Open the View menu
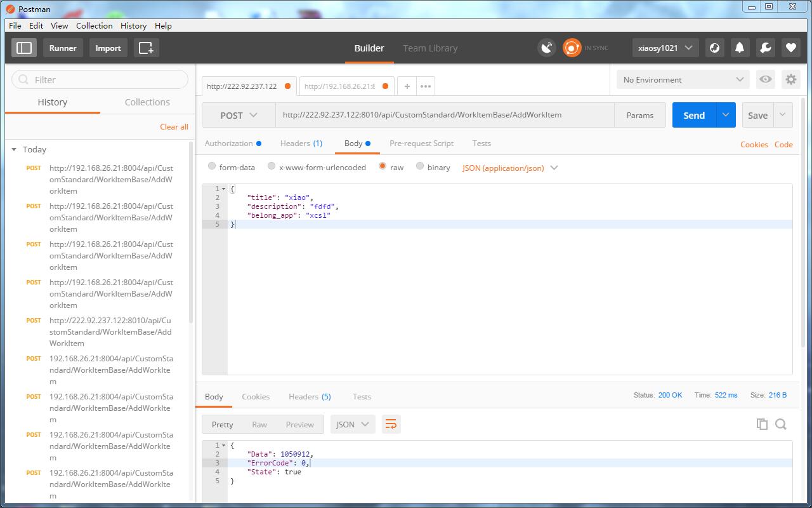The width and height of the screenshot is (812, 508). tap(59, 25)
